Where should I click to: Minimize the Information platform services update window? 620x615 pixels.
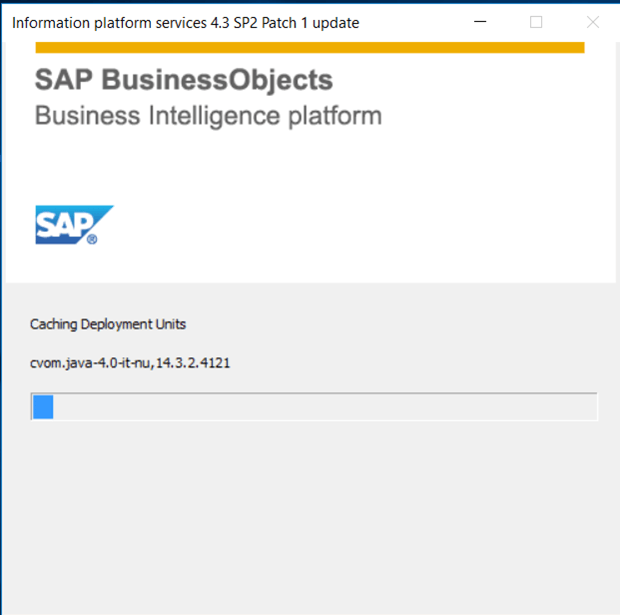click(x=480, y=22)
